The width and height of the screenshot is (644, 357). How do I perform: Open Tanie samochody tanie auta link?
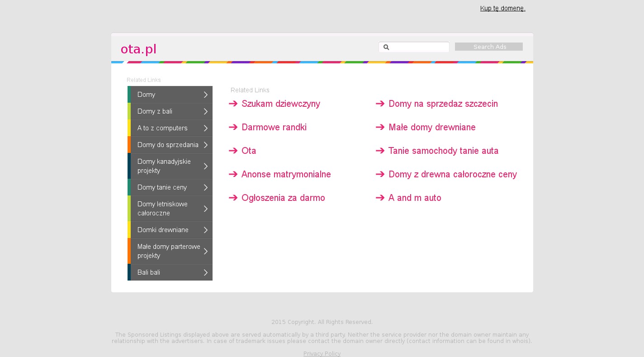coord(443,151)
